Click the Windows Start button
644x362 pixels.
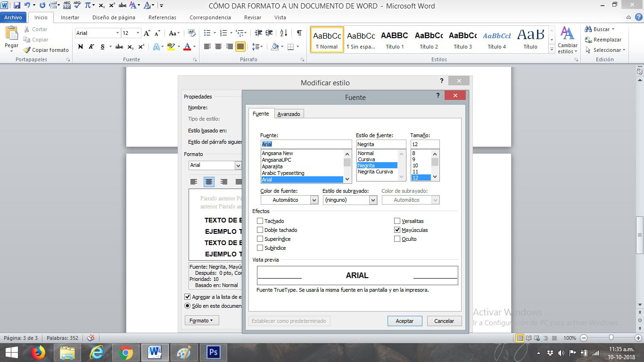pos(11,353)
